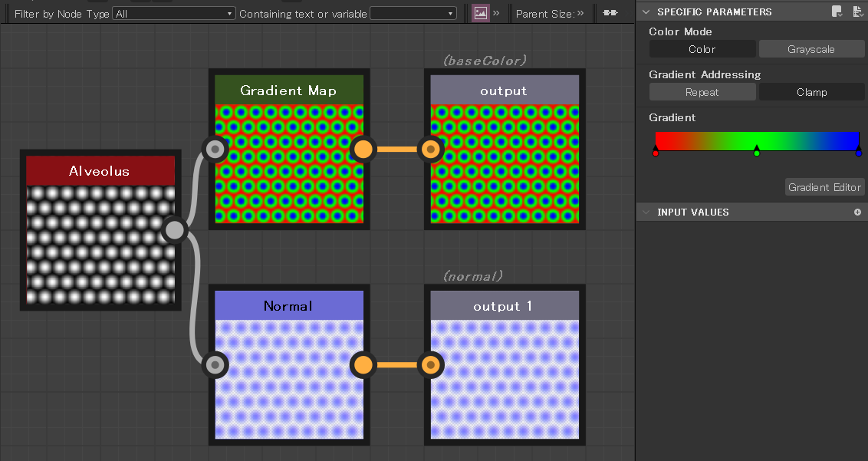Select the baseColor output node
The height and width of the screenshot is (461, 868).
click(505, 149)
